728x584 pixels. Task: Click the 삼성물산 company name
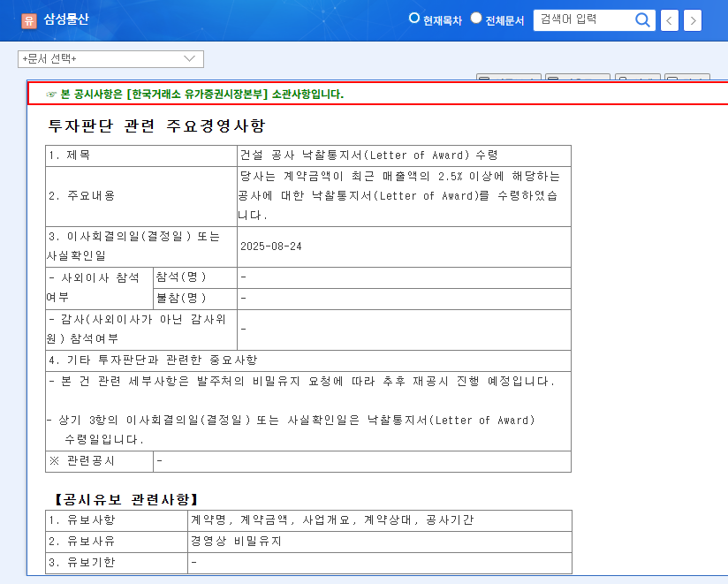coord(66,19)
